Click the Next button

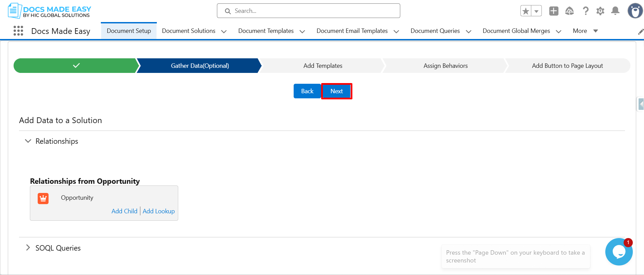(x=336, y=91)
